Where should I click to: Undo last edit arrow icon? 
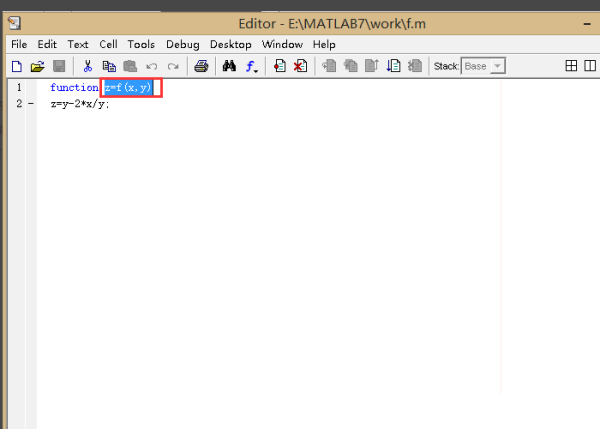tap(152, 67)
